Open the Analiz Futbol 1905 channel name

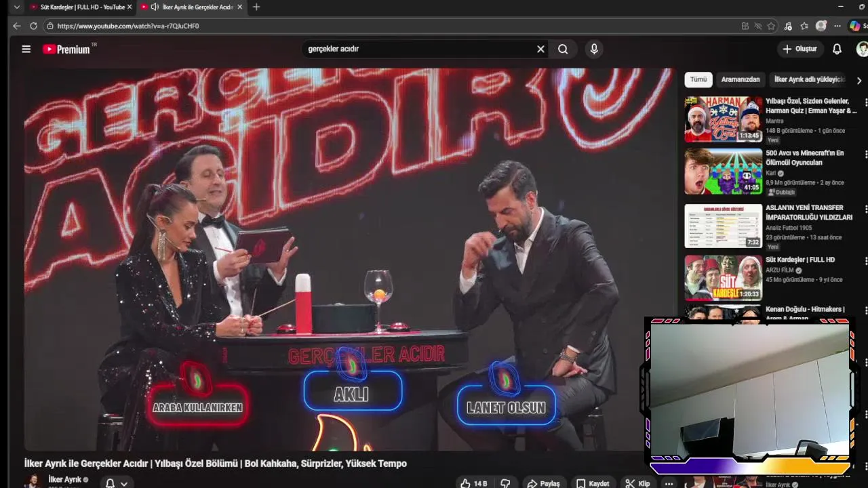click(789, 228)
